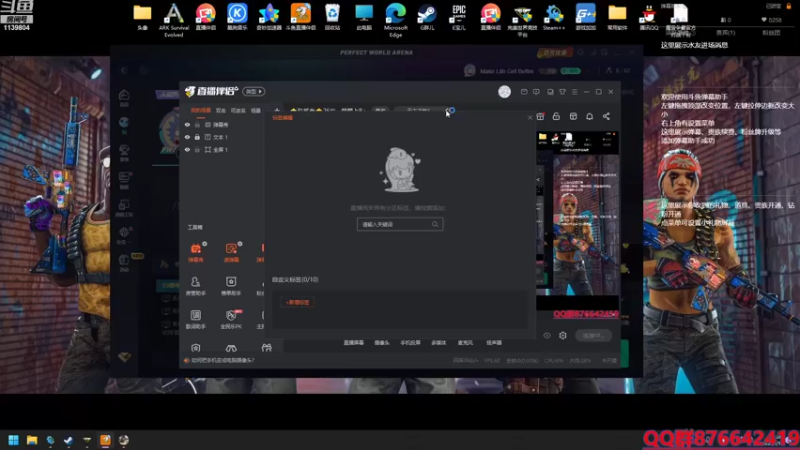Click the camera-shaped tool icon at toolbox bottom
The height and width of the screenshot is (450, 800).
click(x=195, y=348)
